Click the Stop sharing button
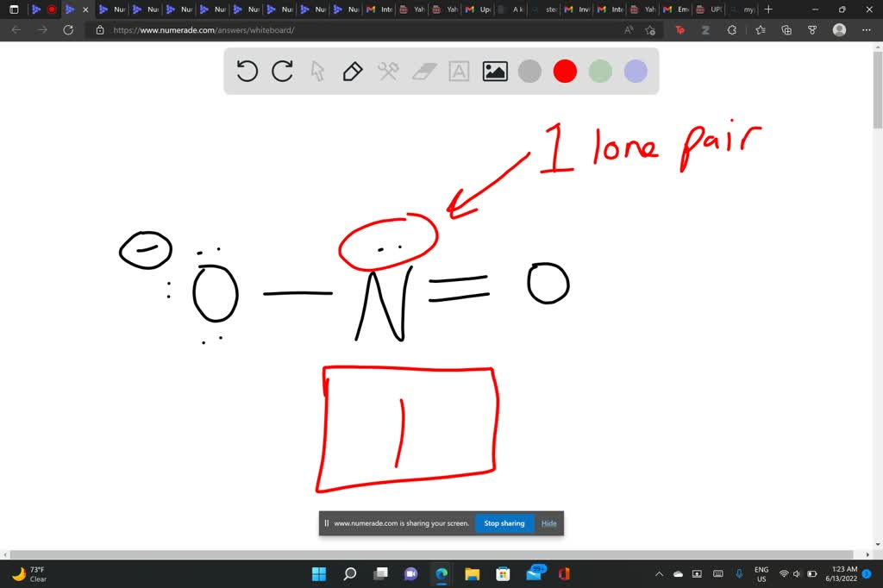The image size is (883, 588). [504, 522]
